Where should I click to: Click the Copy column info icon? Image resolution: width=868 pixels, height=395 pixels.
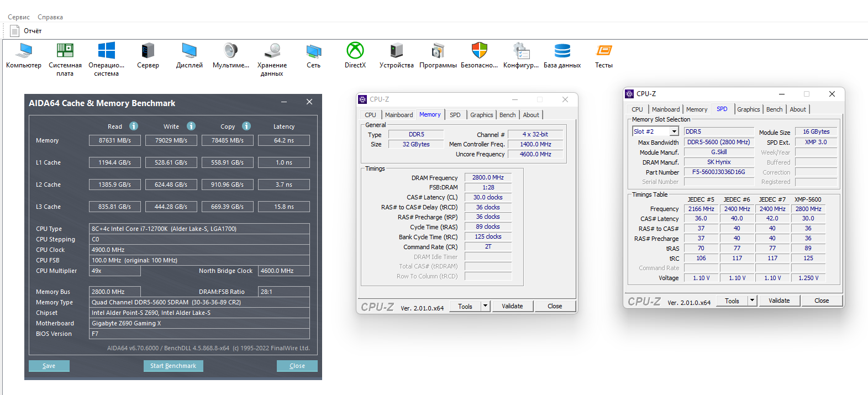[x=246, y=126]
